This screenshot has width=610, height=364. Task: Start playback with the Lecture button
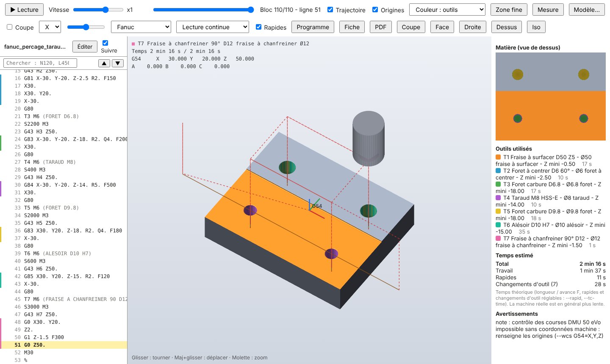[x=24, y=10]
